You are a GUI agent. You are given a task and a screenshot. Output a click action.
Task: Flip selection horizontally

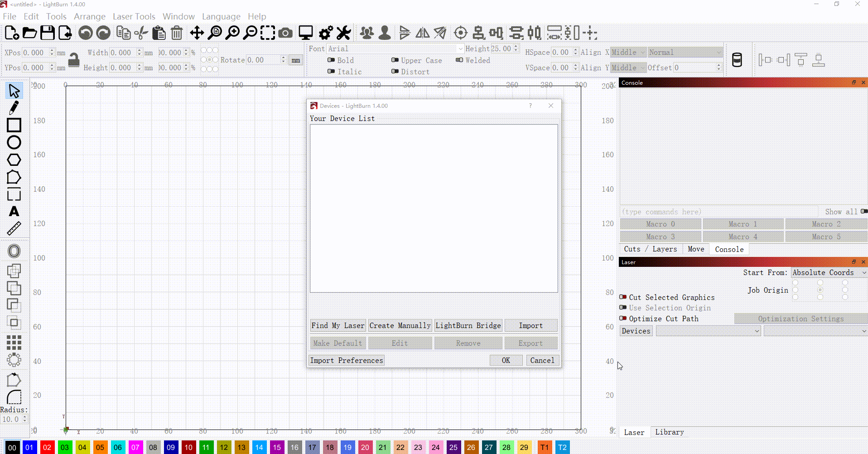tap(423, 33)
